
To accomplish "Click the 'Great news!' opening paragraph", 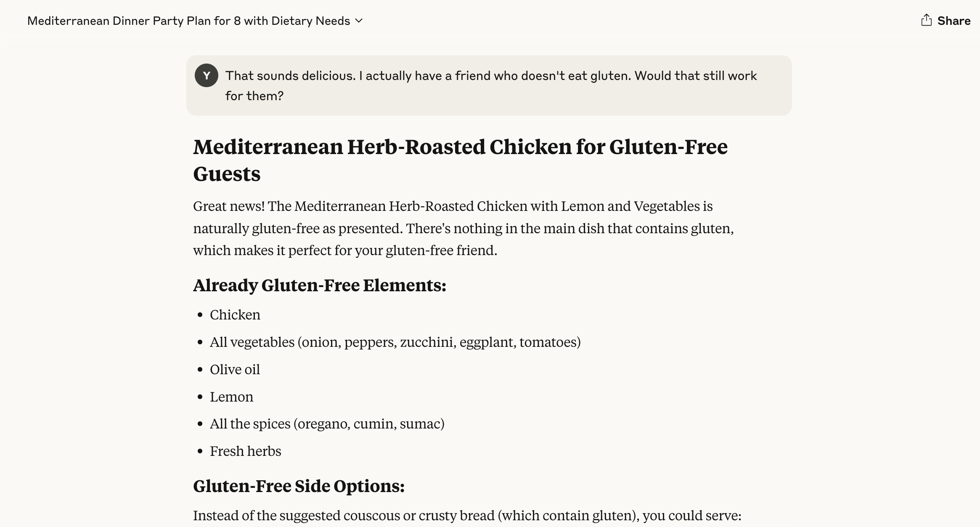I will click(x=464, y=228).
